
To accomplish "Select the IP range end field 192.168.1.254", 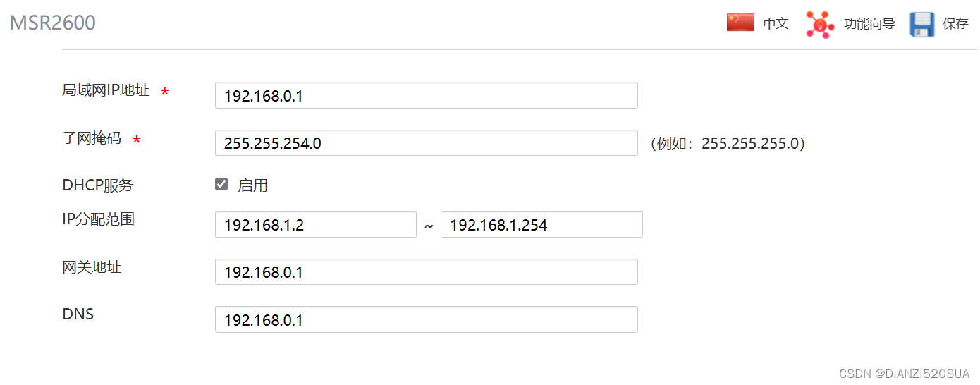I will point(541,224).
